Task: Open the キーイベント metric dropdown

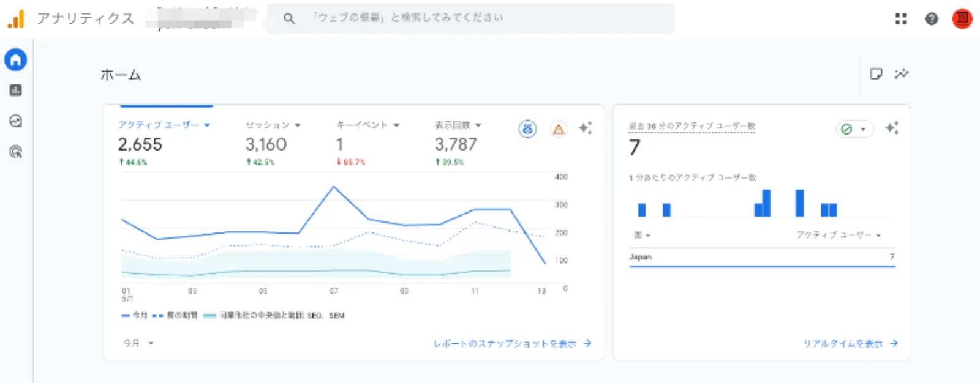Action: point(367,125)
